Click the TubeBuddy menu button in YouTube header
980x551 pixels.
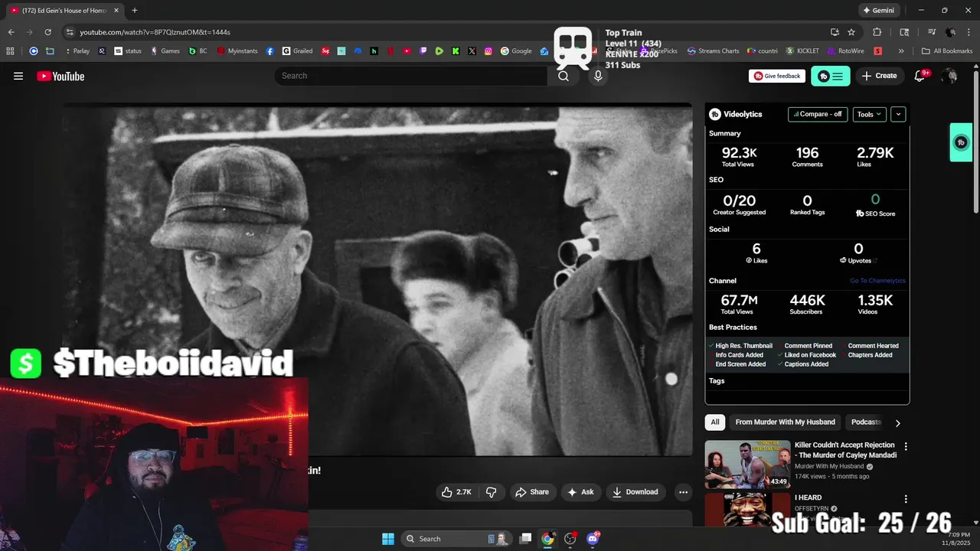830,76
